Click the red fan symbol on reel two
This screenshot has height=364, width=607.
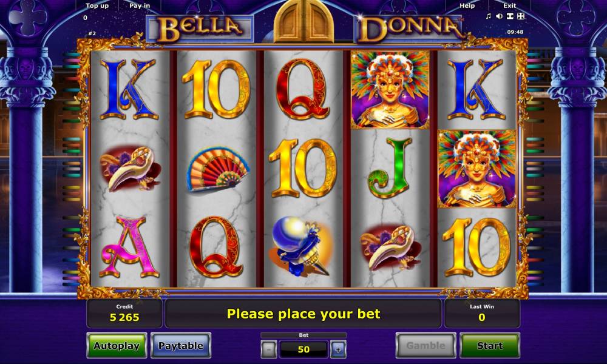(217, 169)
